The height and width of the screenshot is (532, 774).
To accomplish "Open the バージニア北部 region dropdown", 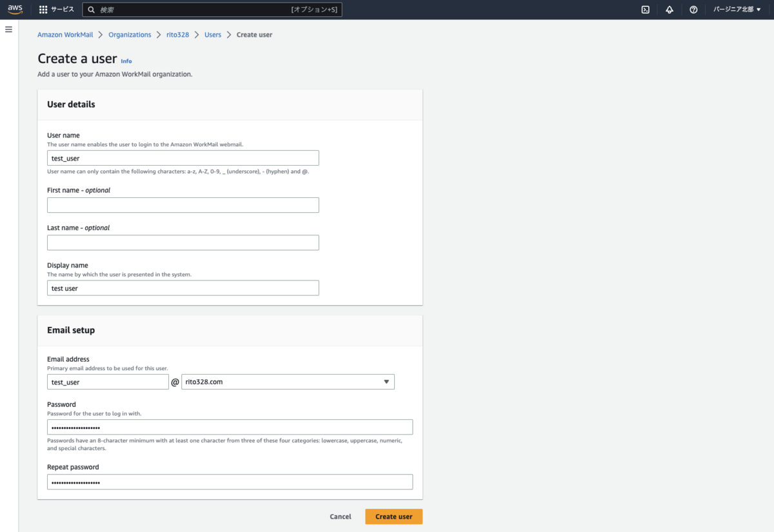I will pyautogui.click(x=736, y=9).
